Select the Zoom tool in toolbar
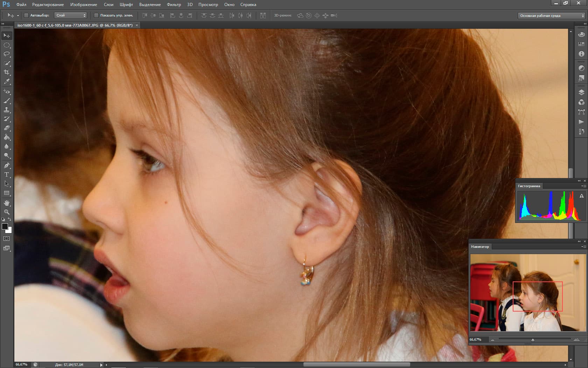 pyautogui.click(x=7, y=212)
